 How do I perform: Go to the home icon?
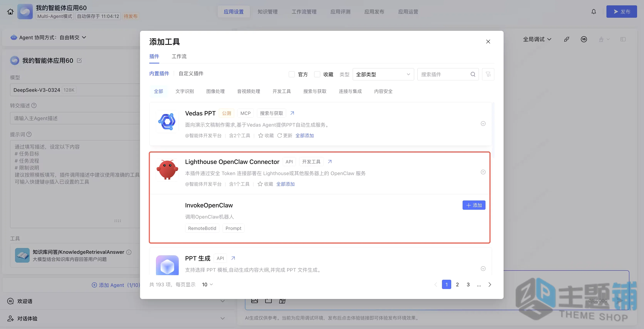(x=10, y=12)
